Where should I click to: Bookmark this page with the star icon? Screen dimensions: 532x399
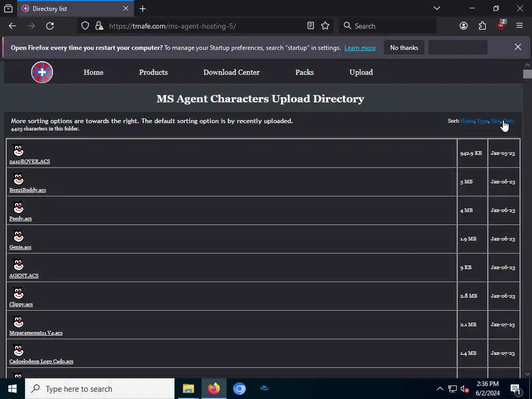click(x=325, y=26)
